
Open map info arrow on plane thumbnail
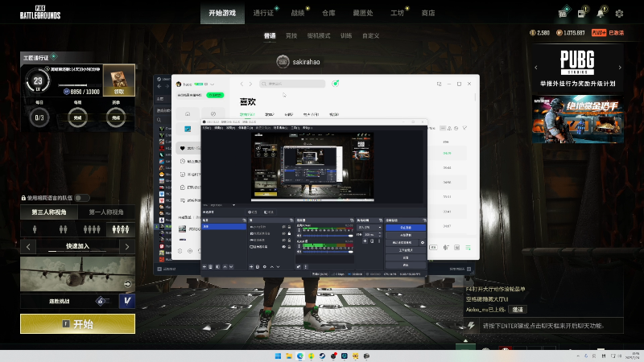[128, 284]
